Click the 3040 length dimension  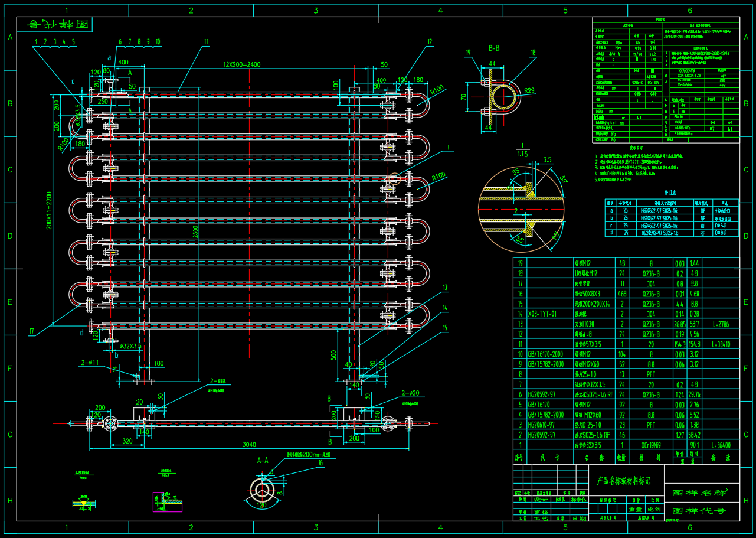click(x=250, y=445)
